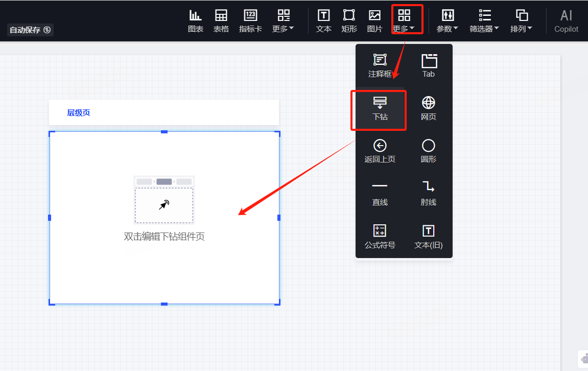Select the 矩形 rectangle tool
The image size is (588, 371).
(x=349, y=20)
